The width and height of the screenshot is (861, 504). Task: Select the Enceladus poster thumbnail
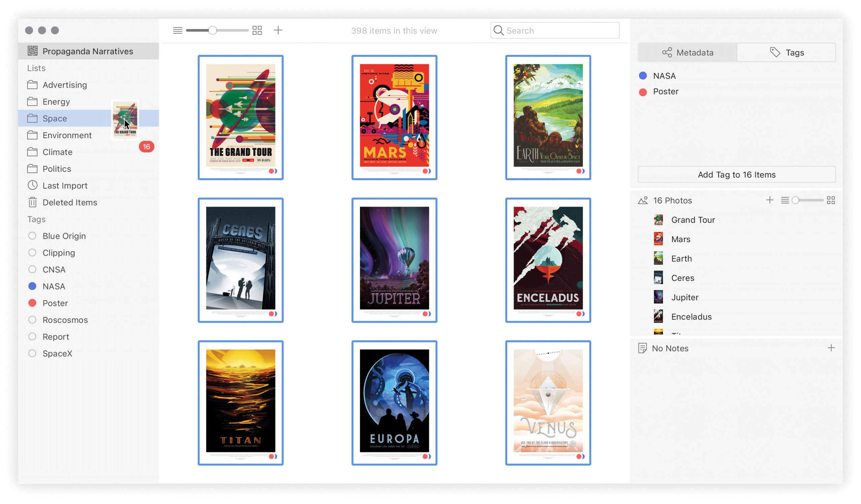click(x=548, y=260)
